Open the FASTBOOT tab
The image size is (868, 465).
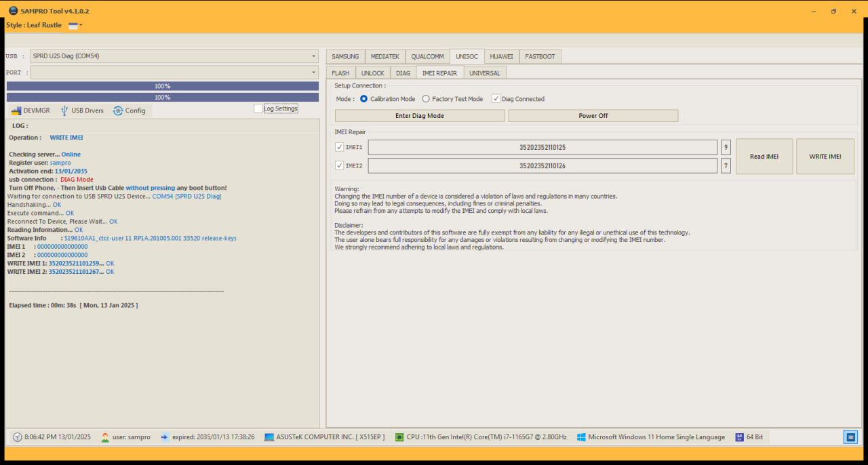coord(540,56)
